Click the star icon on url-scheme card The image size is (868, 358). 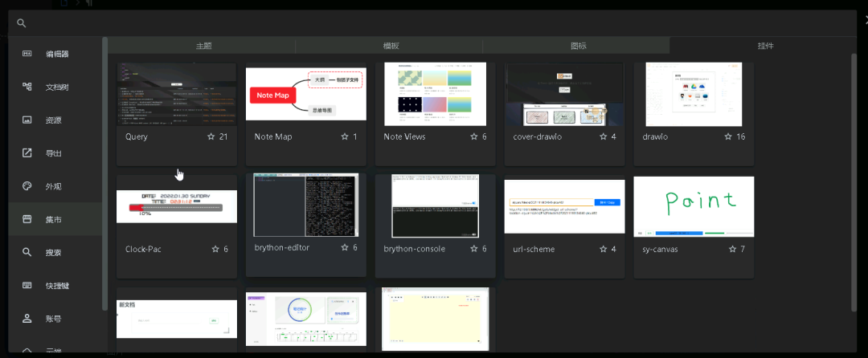tap(604, 249)
